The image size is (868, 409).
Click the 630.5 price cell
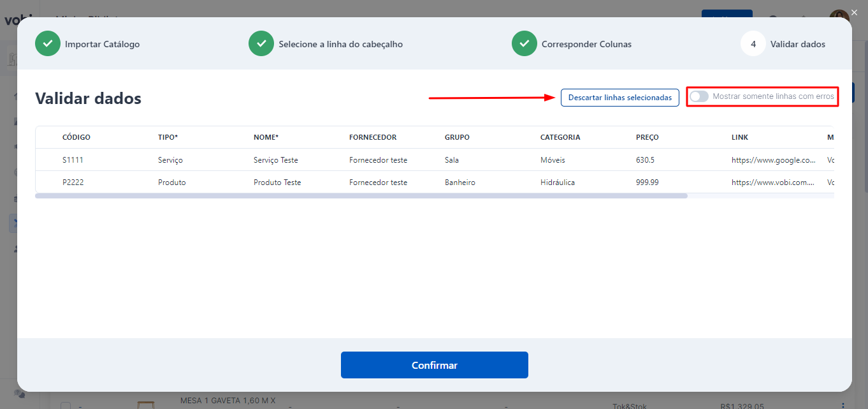(646, 160)
